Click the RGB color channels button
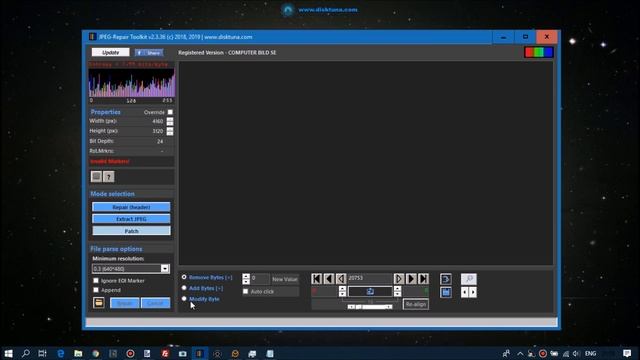This screenshot has height=360, width=640. [x=539, y=52]
